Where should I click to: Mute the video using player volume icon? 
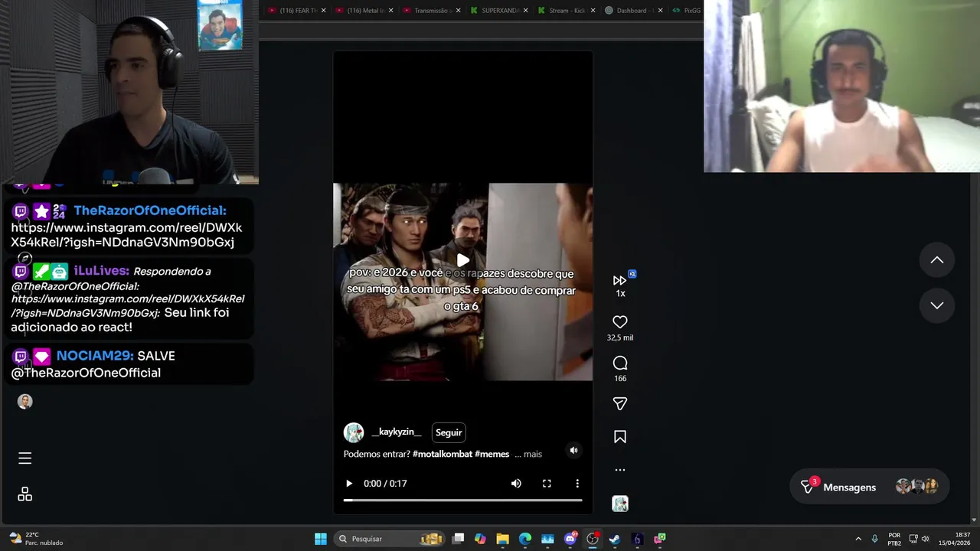click(516, 484)
